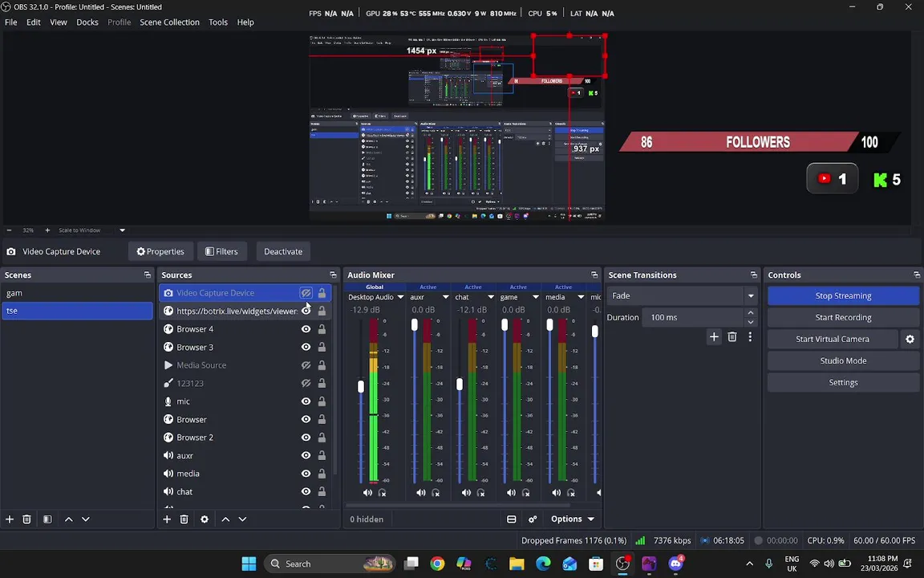
Task: Open the Scene Collection menu
Action: (170, 22)
